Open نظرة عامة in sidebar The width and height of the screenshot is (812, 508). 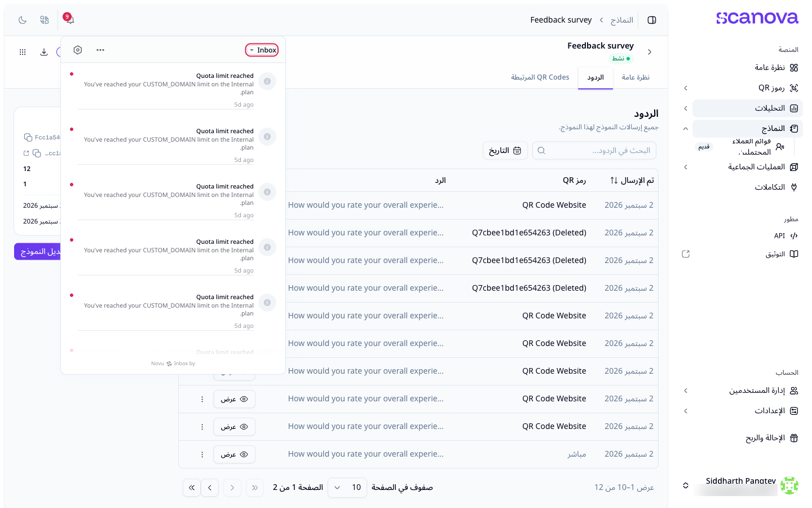pos(748,68)
